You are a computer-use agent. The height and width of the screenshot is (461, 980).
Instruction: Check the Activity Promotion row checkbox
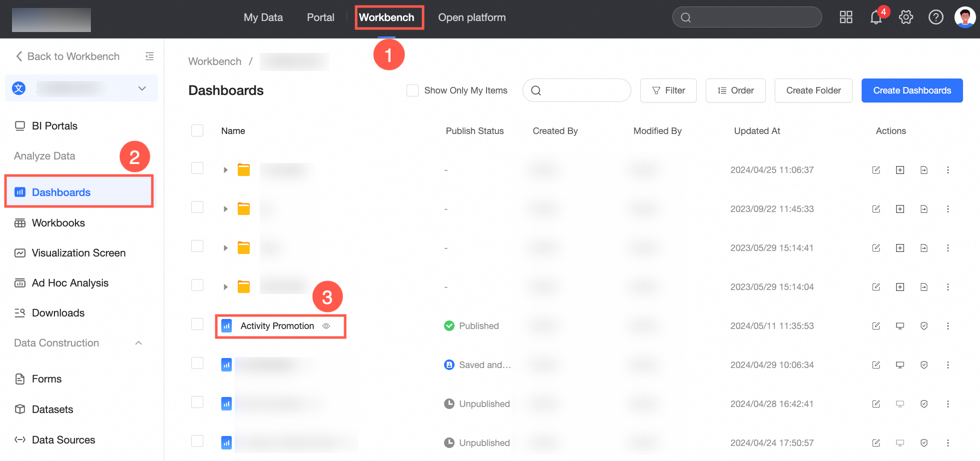197,324
